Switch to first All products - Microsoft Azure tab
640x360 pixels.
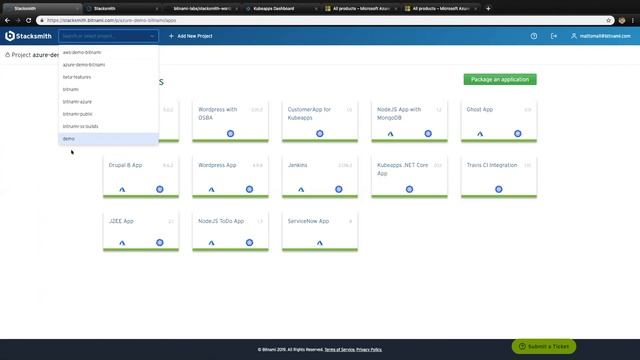[361, 8]
